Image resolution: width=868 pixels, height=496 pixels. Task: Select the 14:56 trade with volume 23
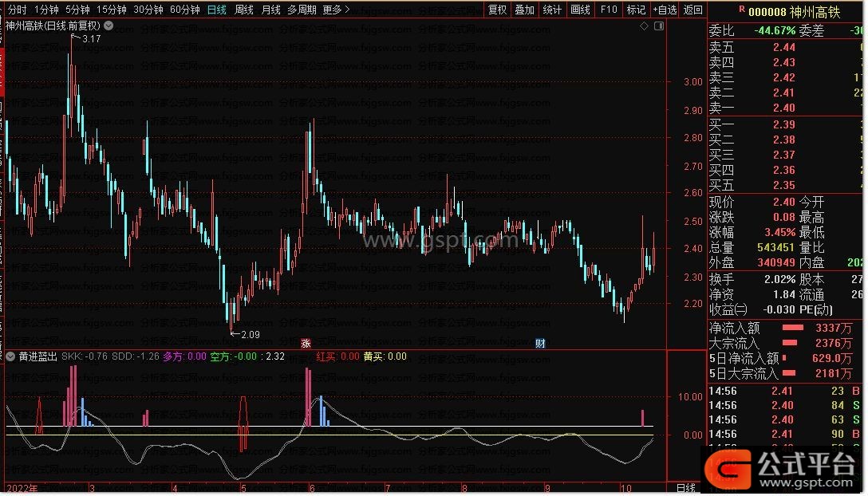point(785,391)
